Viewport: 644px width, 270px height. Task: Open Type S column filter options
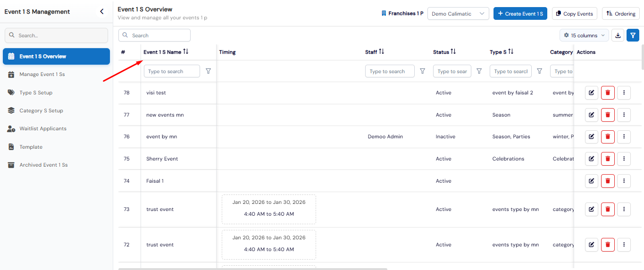(x=539, y=71)
